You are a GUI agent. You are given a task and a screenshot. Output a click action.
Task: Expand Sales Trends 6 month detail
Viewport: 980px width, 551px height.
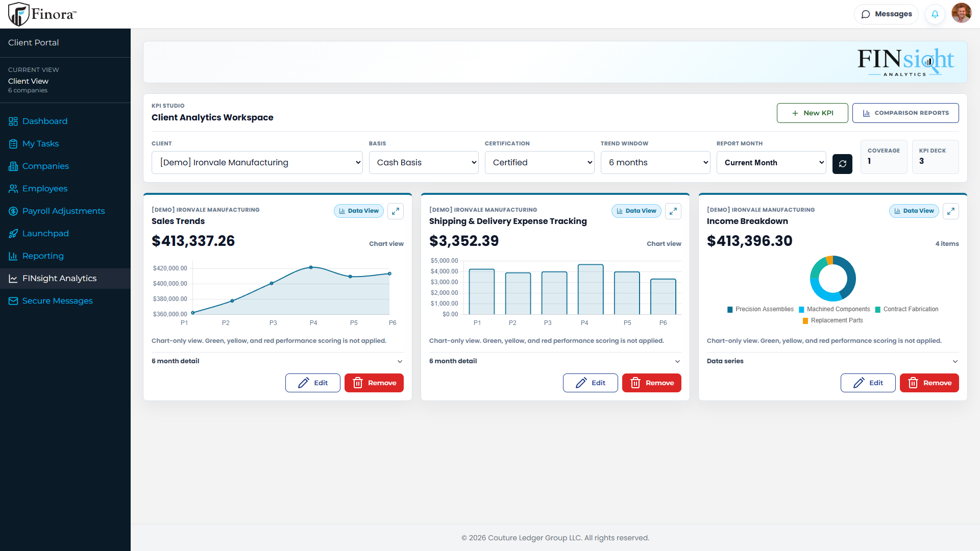tap(278, 361)
